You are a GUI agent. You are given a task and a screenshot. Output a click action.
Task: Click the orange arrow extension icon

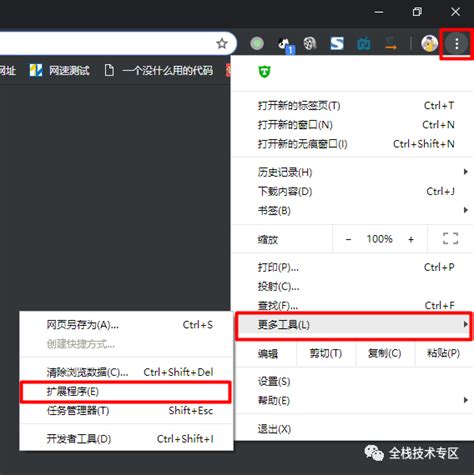pyautogui.click(x=391, y=44)
